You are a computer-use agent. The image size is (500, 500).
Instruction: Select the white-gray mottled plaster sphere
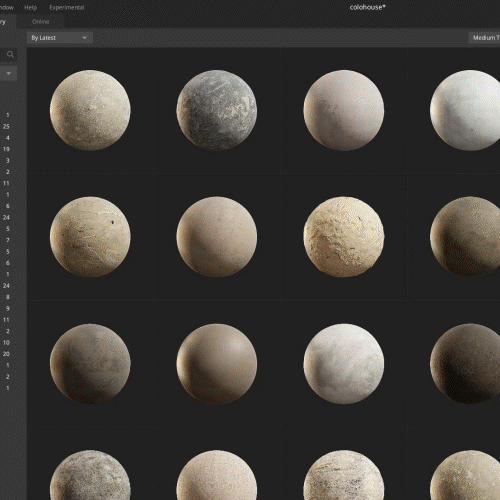pos(344,364)
